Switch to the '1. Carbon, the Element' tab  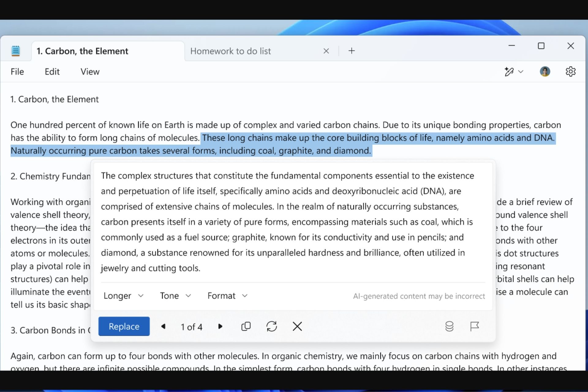click(x=108, y=51)
